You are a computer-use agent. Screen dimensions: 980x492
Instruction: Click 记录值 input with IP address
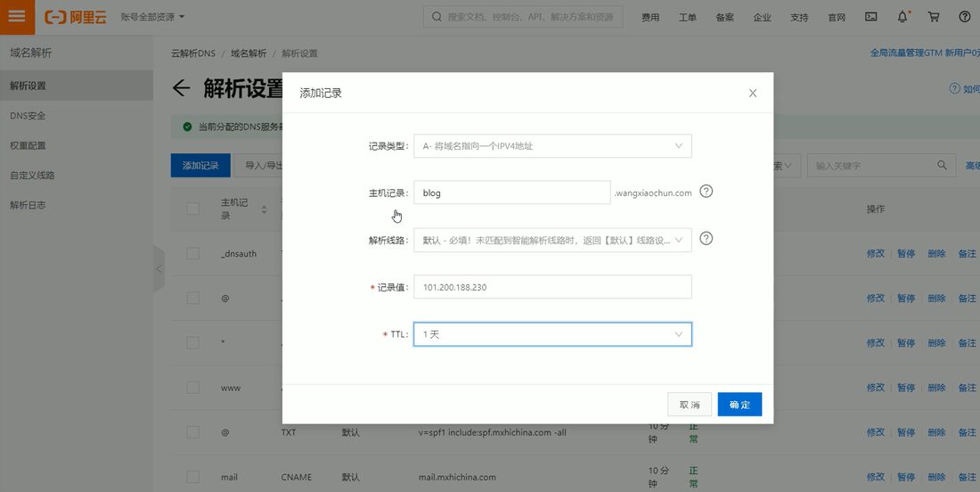point(552,287)
